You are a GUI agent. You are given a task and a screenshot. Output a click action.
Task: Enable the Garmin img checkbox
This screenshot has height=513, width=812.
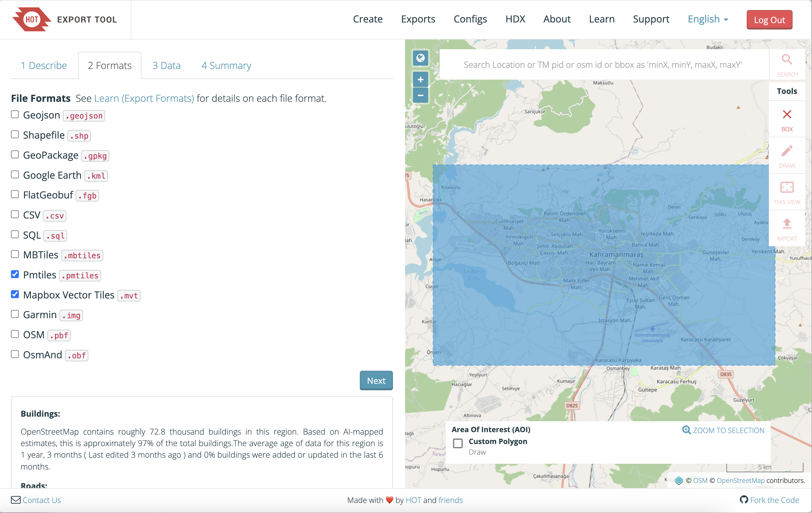pos(15,314)
